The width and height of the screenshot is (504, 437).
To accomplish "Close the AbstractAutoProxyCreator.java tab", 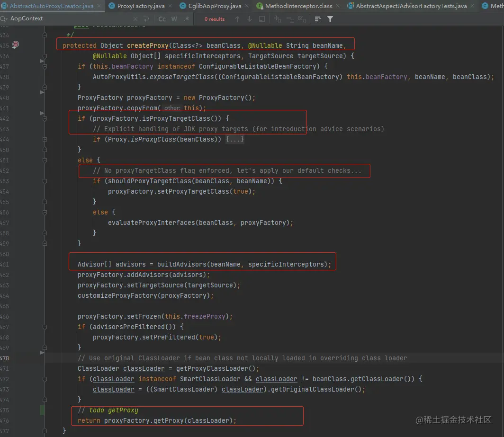I will coord(99,6).
